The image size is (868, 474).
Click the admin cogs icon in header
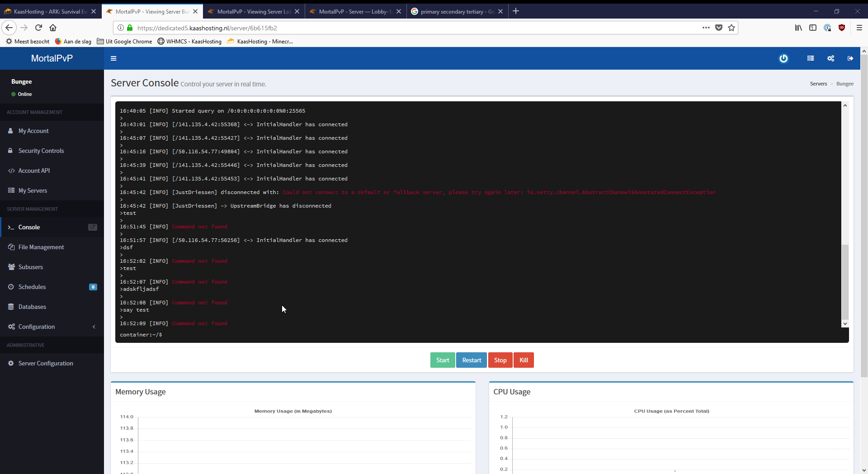tap(830, 58)
